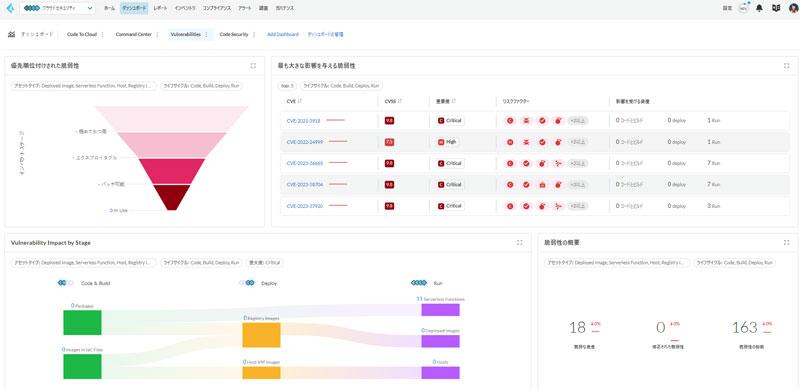Click the 9.8 CVSS badge for CVE-2021-3918

(x=389, y=120)
